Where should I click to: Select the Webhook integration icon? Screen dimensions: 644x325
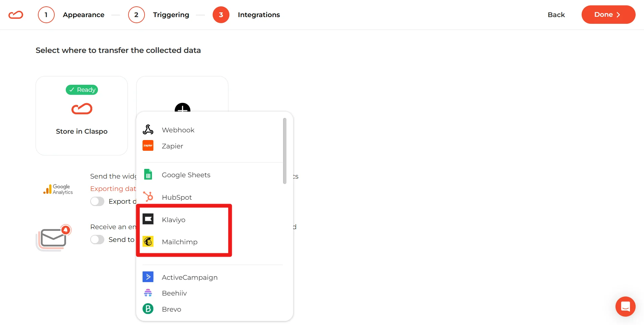point(148,129)
